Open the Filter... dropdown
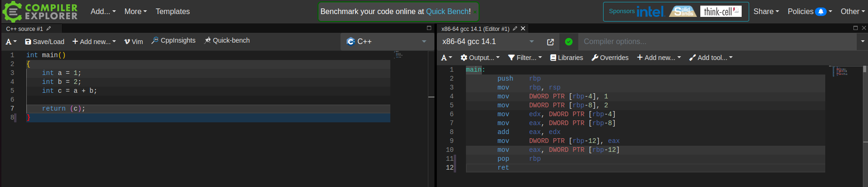The width and height of the screenshot is (868, 187). pyautogui.click(x=525, y=58)
